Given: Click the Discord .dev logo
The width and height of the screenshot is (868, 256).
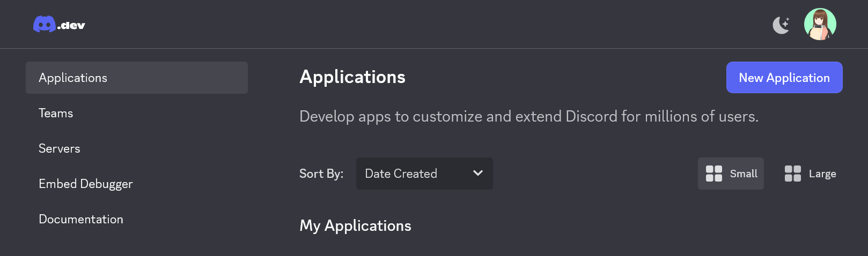Looking at the screenshot, I should click(x=59, y=25).
